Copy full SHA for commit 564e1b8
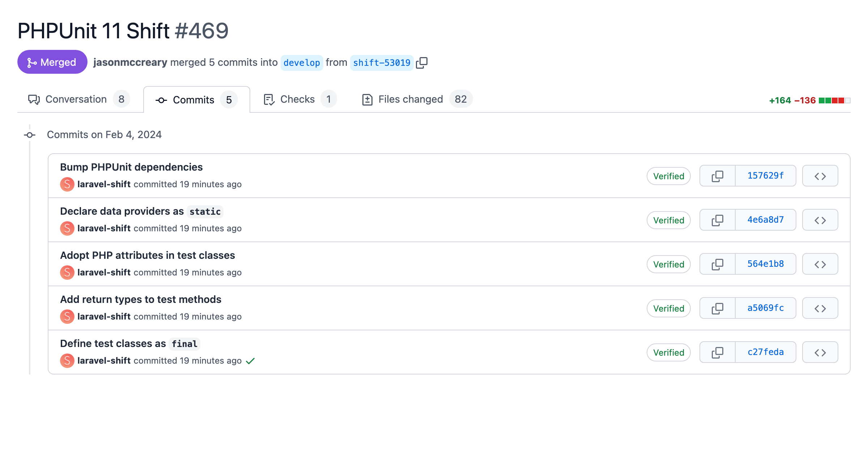 [718, 264]
